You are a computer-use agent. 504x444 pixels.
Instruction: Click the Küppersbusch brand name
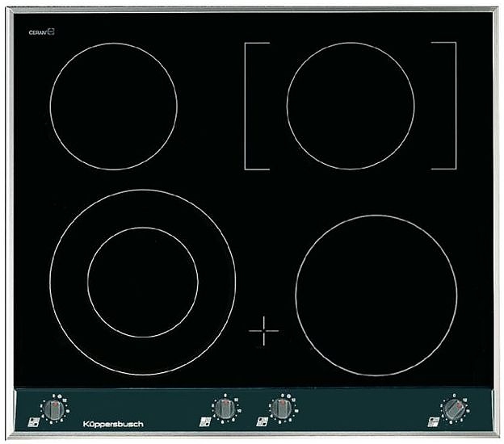113,424
